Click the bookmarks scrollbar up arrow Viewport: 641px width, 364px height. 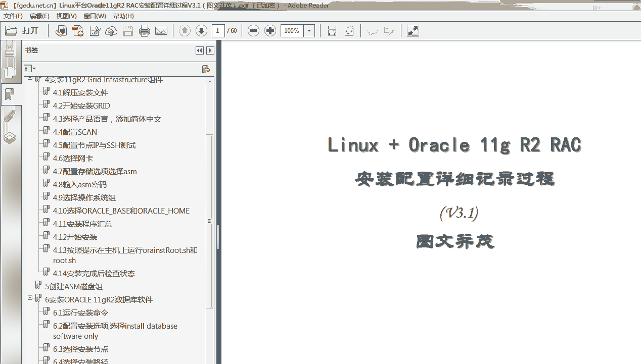(x=209, y=81)
